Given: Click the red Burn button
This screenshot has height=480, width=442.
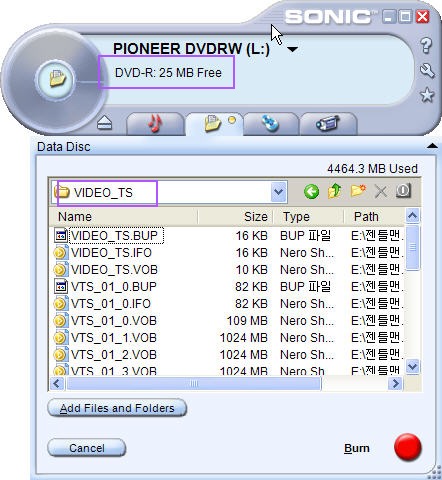Looking at the screenshot, I should tap(408, 448).
